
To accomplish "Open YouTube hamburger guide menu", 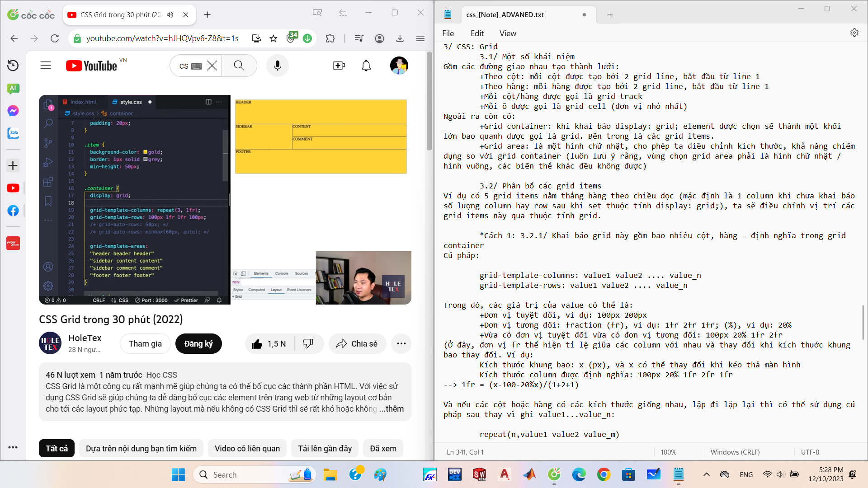I will tap(46, 66).
